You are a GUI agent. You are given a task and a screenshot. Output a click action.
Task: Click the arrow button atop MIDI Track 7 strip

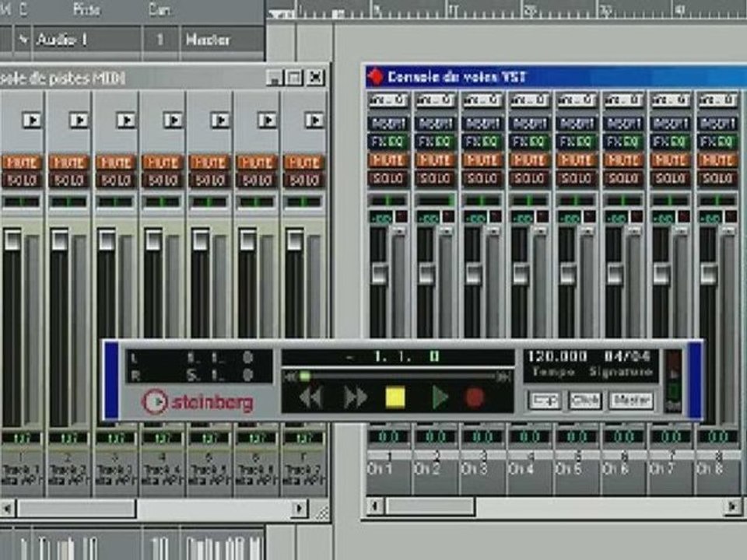coord(314,120)
